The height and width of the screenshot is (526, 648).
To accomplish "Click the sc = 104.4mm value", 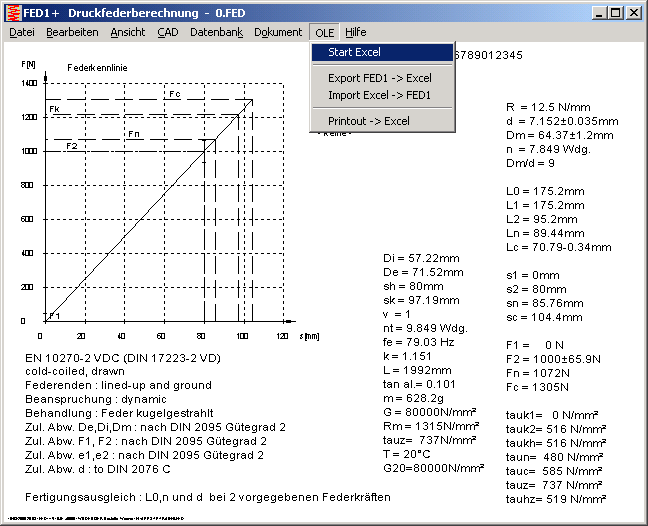I will [544, 317].
